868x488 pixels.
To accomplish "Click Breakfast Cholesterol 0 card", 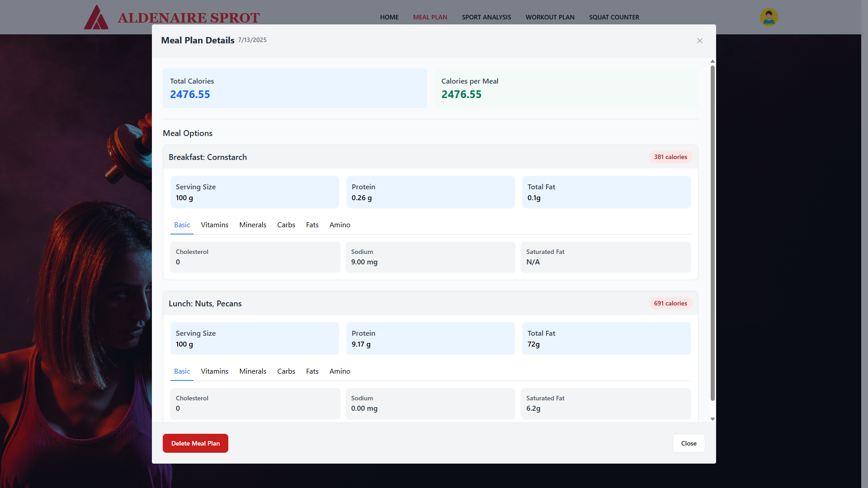I will [255, 257].
